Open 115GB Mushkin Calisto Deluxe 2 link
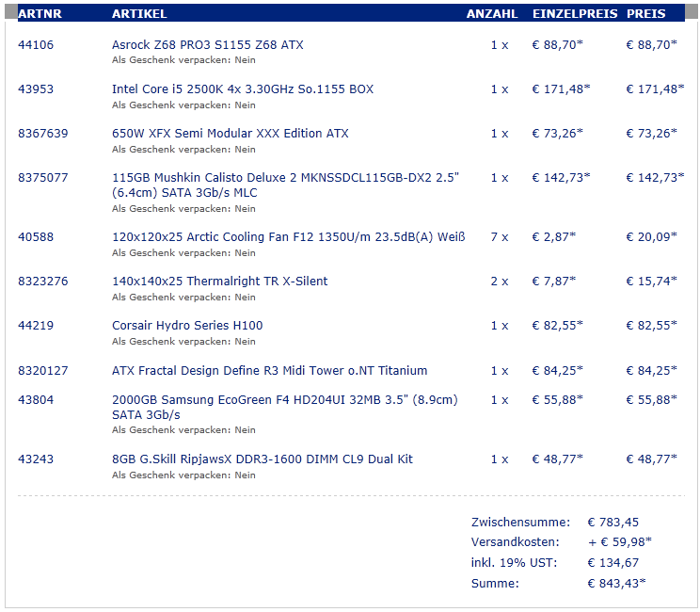 tap(285, 185)
